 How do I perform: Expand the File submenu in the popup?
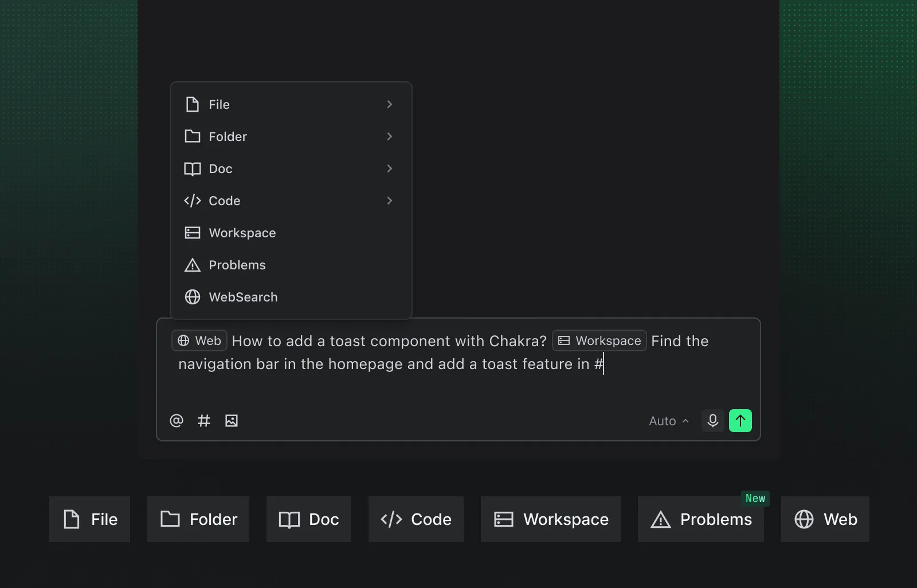pos(389,104)
